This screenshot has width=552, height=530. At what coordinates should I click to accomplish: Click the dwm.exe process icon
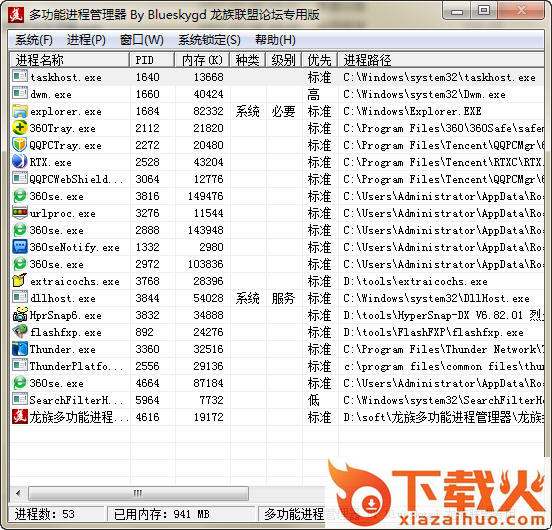(x=20, y=94)
